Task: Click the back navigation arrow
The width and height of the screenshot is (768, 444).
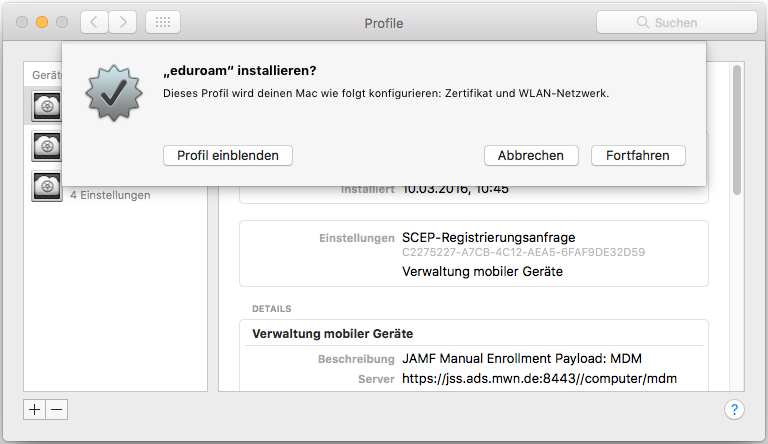Action: pyautogui.click(x=94, y=22)
